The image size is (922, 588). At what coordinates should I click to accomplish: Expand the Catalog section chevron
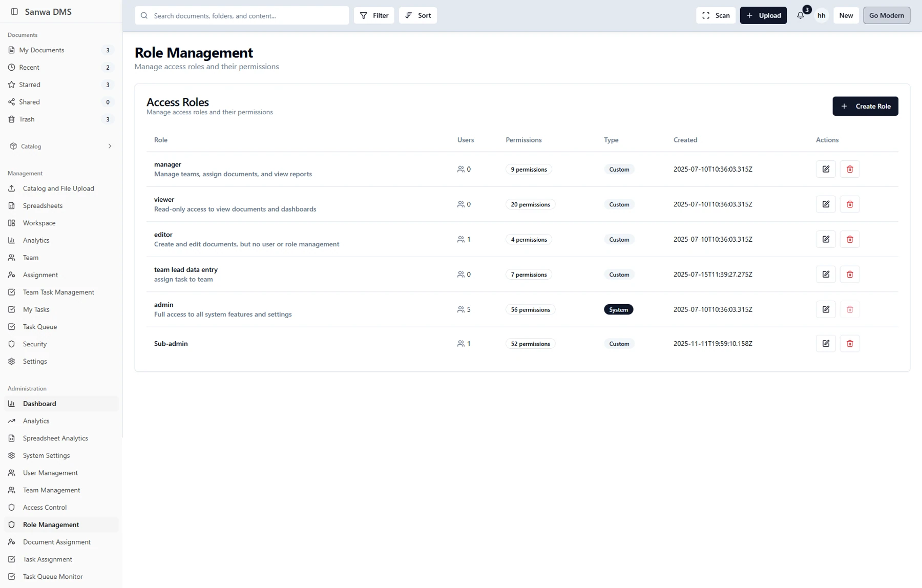coord(110,146)
